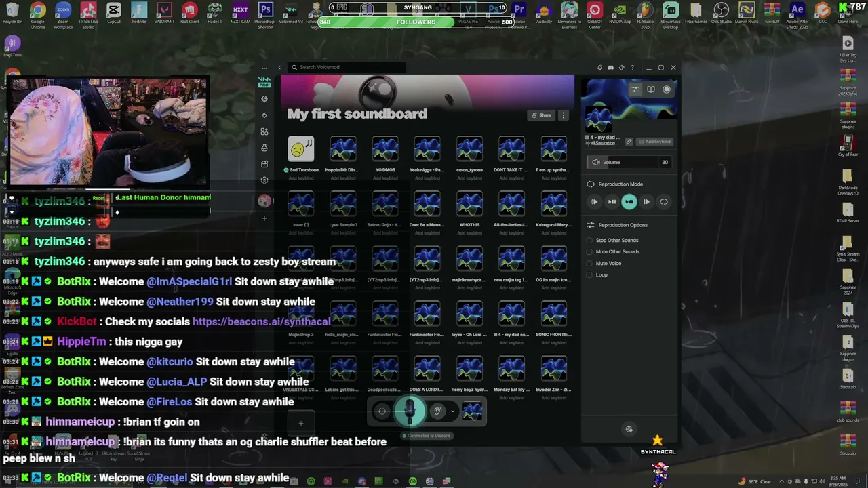The image size is (868, 488).
Task: Open Audacity desktop shortcut
Action: coord(544,14)
